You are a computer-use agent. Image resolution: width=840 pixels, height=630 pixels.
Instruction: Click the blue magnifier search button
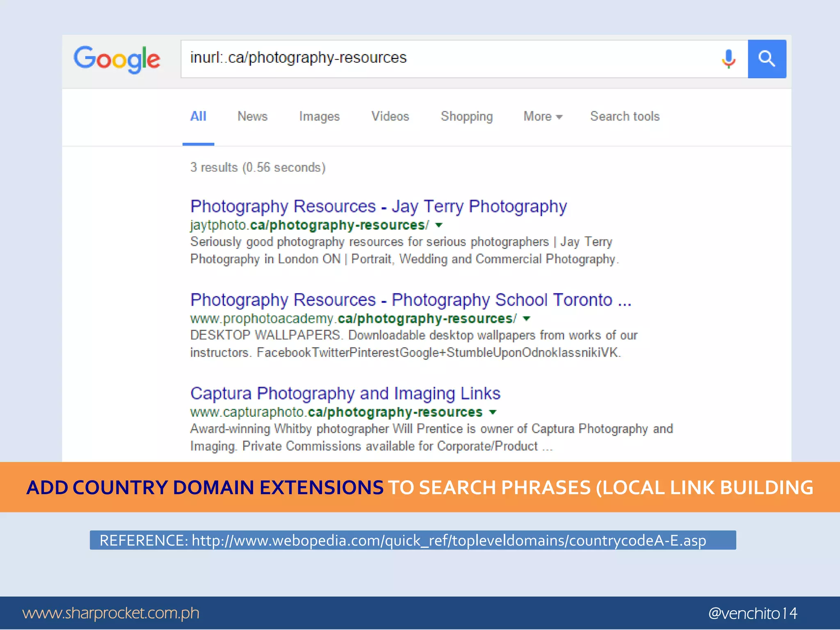pos(767,59)
